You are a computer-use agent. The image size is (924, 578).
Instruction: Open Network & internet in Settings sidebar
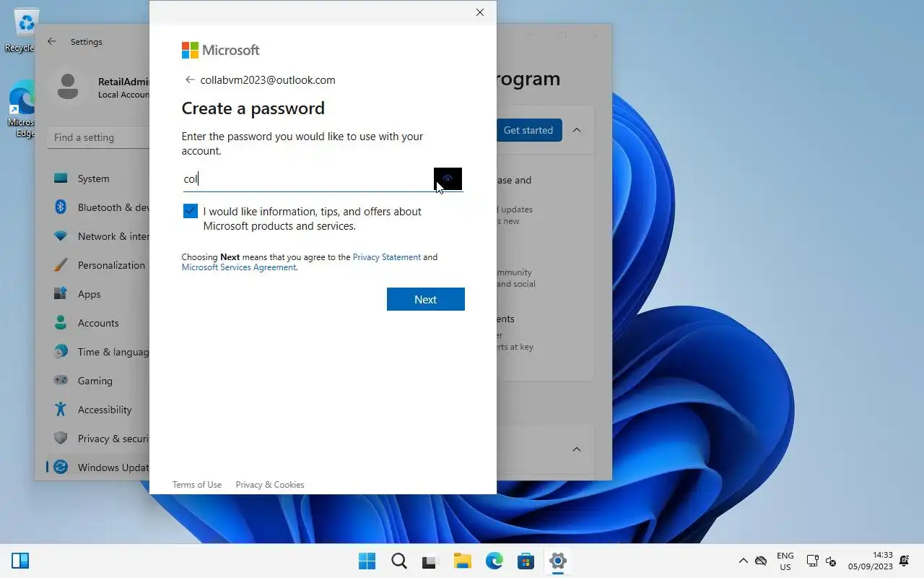[x=97, y=236]
